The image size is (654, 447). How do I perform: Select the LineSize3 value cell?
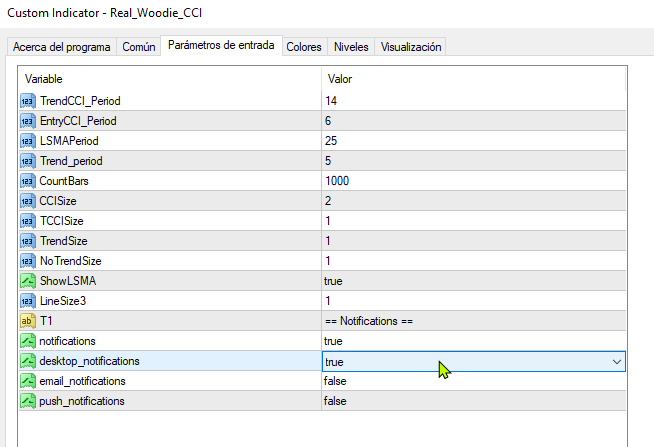(x=474, y=301)
